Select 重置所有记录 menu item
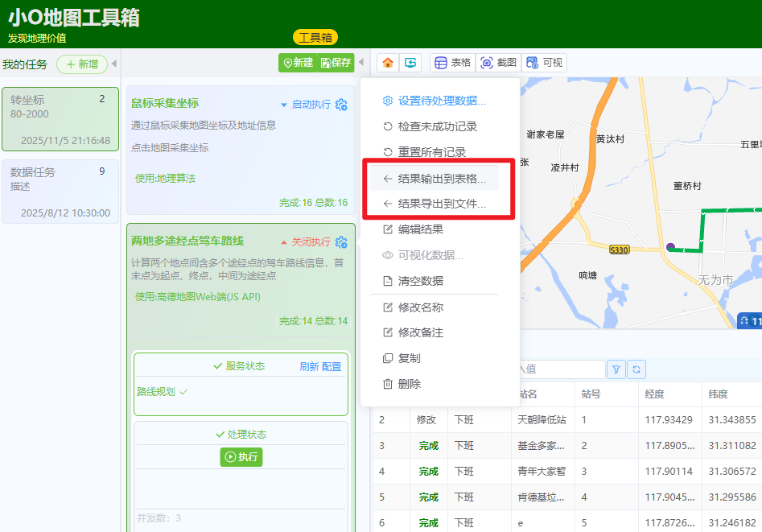This screenshot has width=762, height=532. (435, 152)
